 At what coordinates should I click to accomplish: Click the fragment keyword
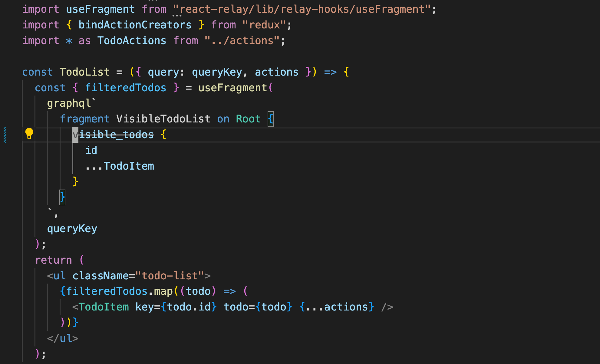coord(84,119)
